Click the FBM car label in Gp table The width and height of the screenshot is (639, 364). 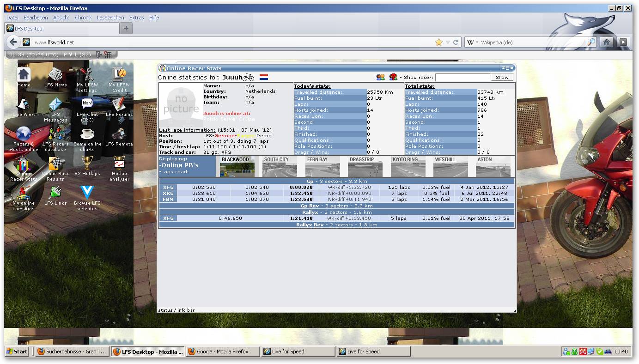(168, 200)
